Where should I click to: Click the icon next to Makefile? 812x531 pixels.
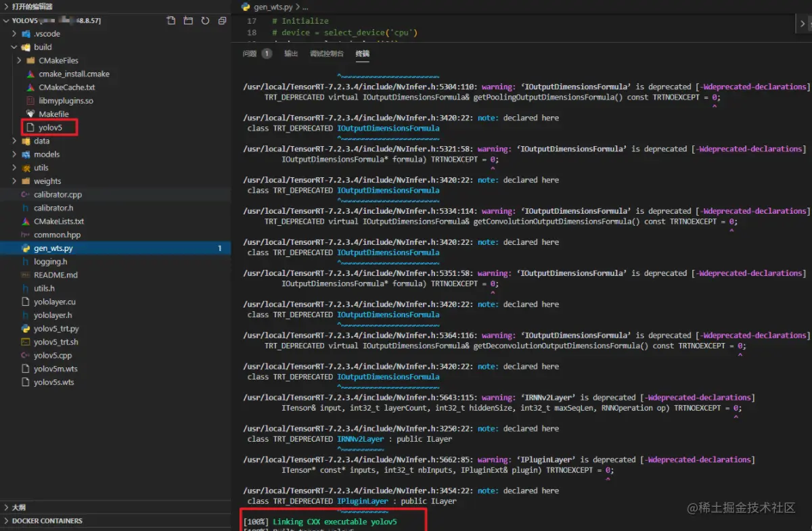pyautogui.click(x=30, y=114)
